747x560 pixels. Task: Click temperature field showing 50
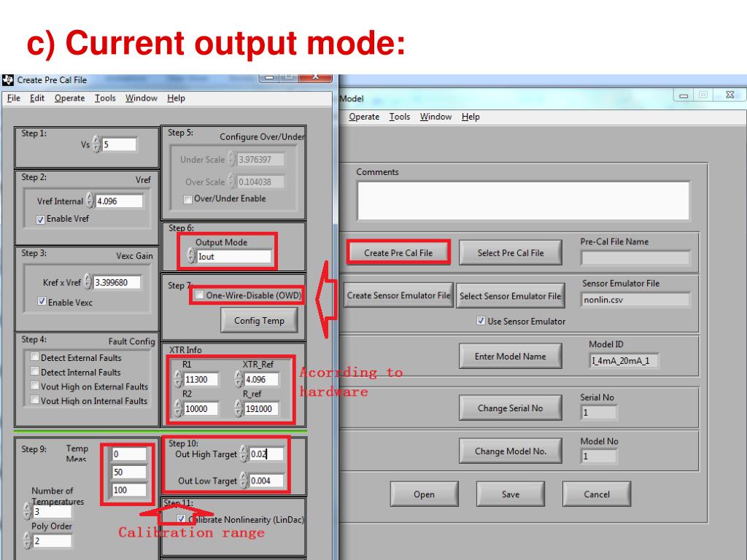tap(129, 472)
